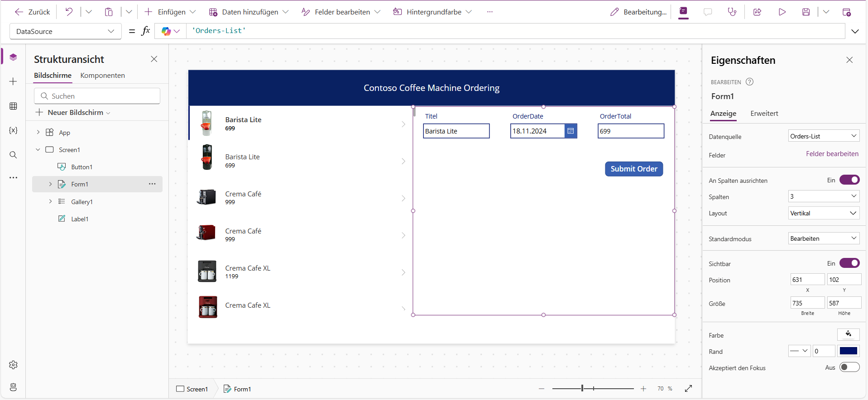Open the Erweitert properties tab
The image size is (868, 400).
(764, 114)
